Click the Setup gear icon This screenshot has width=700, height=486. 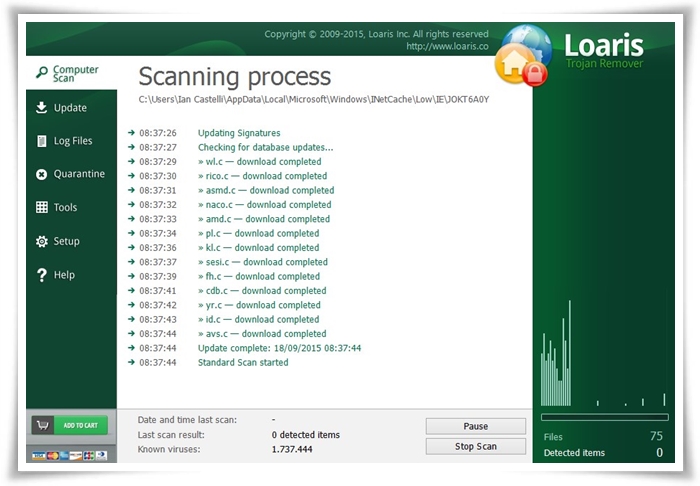pyautogui.click(x=42, y=241)
